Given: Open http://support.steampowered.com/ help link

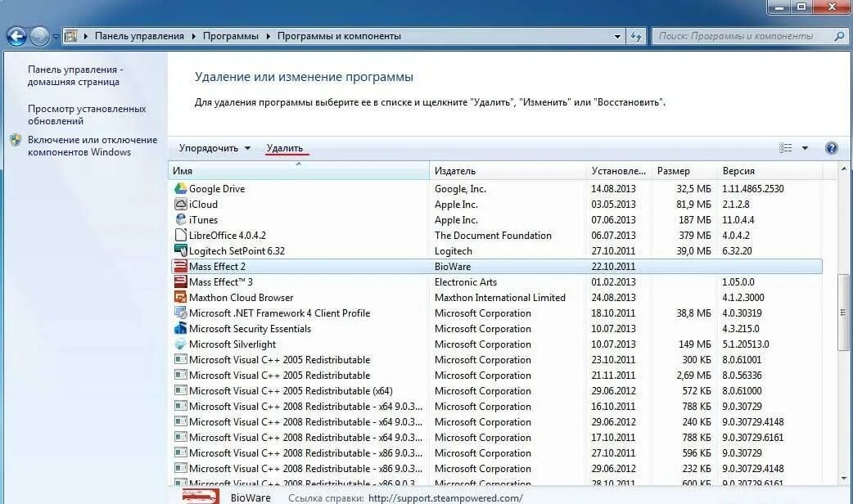Looking at the screenshot, I should 445,498.
